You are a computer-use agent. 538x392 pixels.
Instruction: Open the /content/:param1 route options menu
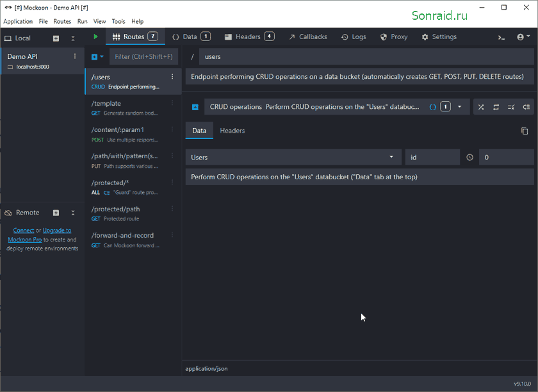click(x=172, y=129)
